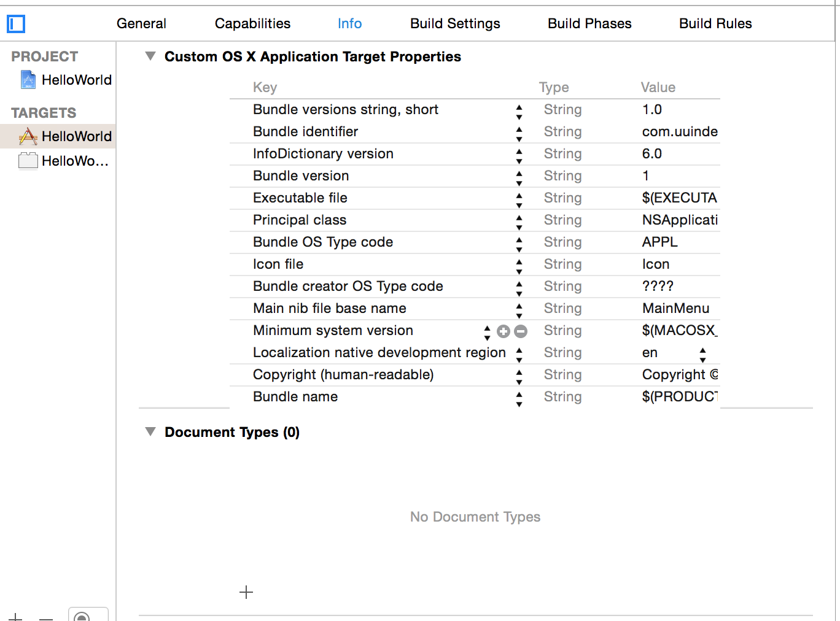Select the HelloWorld application target icon
This screenshot has height=621, width=840.
coord(28,136)
